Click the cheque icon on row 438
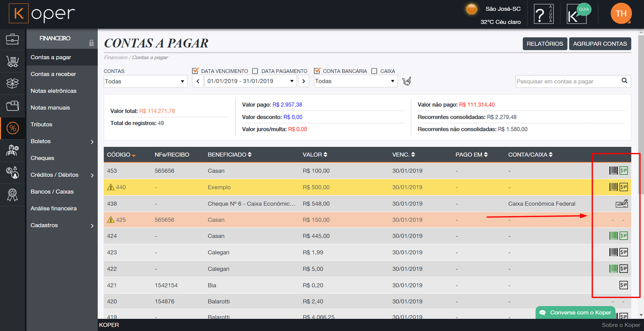Viewport: 644px width, 331px height. click(621, 204)
